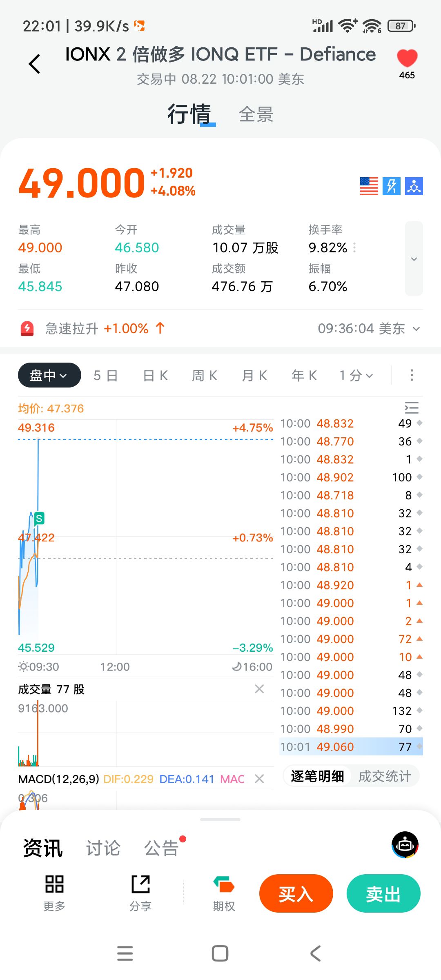
Task: Open the AI robot assistant icon
Action: tap(405, 845)
